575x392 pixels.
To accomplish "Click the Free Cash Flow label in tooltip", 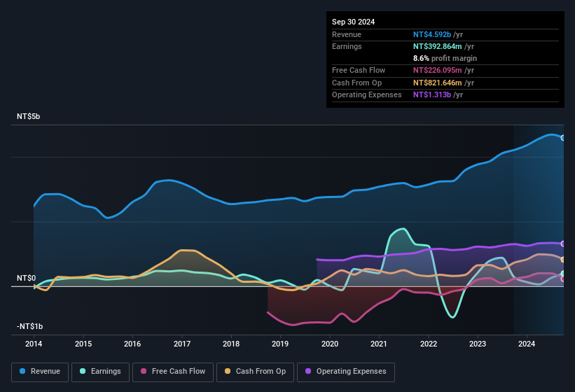I will pyautogui.click(x=359, y=70).
